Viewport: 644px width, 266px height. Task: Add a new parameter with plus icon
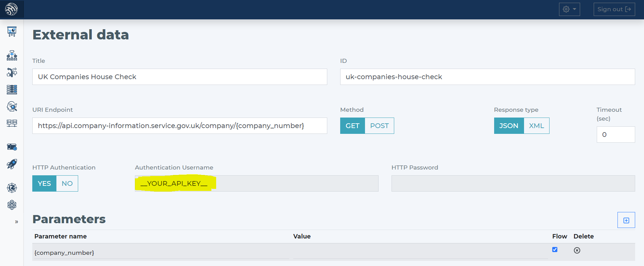click(626, 220)
